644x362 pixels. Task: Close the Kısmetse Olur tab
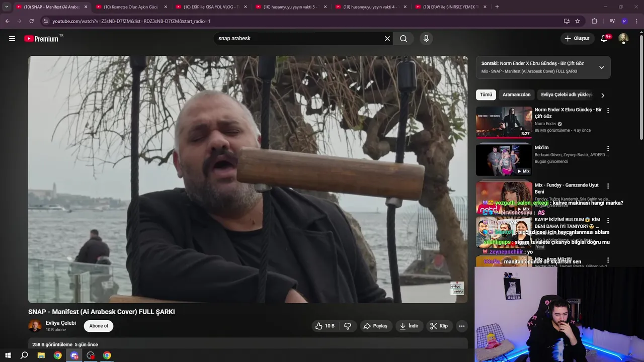coord(166,7)
